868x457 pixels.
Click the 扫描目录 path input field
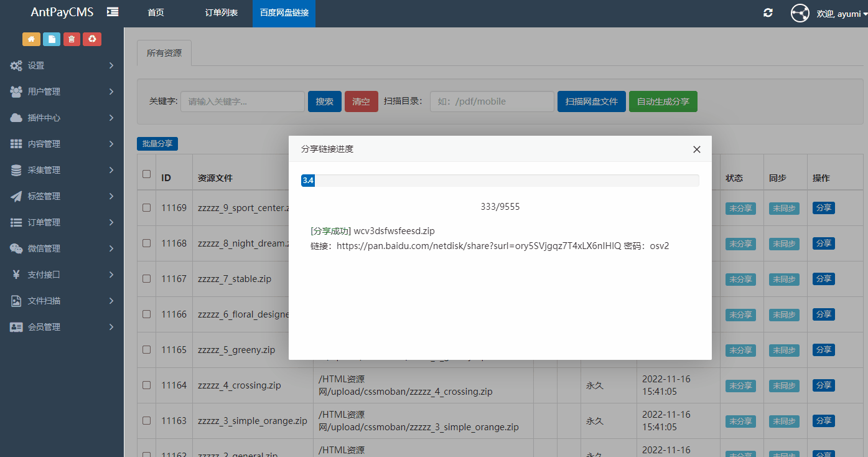point(492,101)
